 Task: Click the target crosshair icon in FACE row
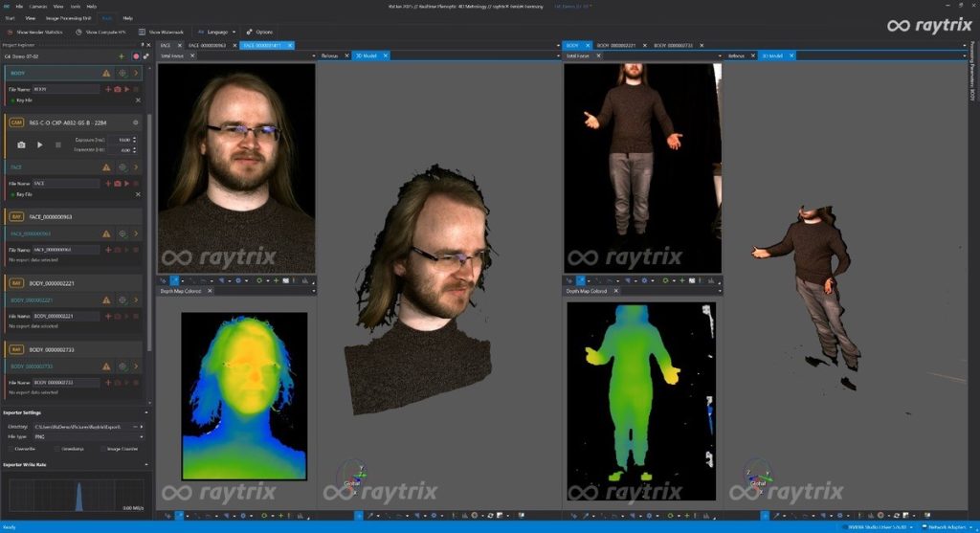[x=122, y=167]
